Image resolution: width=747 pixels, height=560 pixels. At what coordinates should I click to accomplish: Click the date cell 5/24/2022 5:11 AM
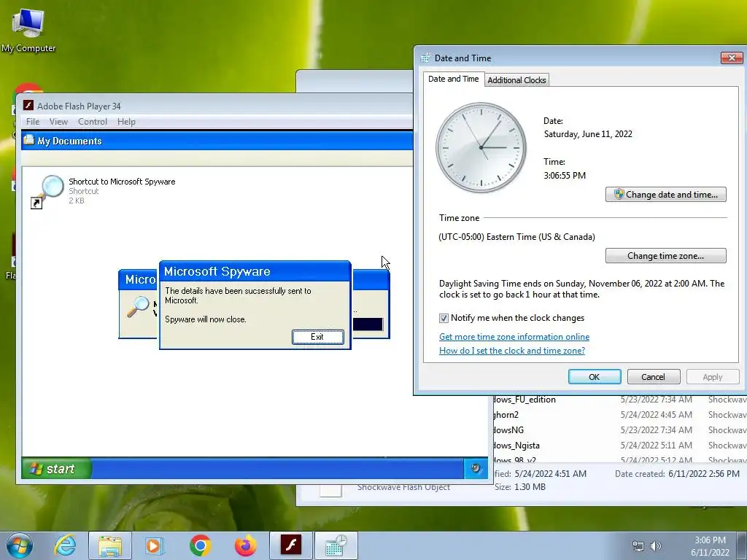656,446
